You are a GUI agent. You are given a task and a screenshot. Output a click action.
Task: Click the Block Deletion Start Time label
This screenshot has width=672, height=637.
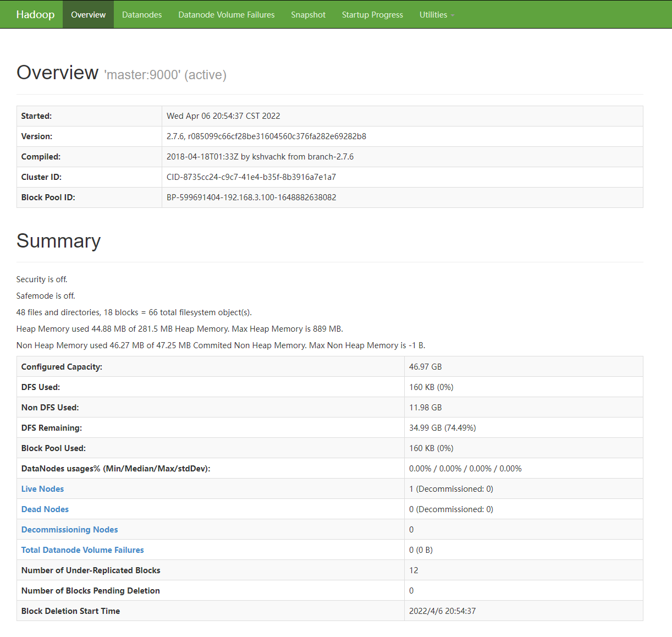[70, 611]
